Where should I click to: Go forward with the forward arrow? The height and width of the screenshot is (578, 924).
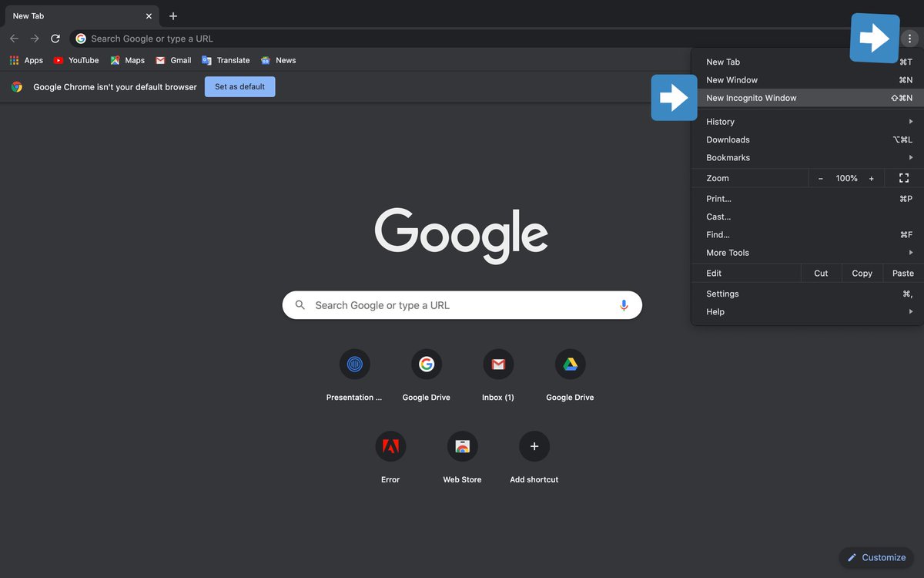35,39
